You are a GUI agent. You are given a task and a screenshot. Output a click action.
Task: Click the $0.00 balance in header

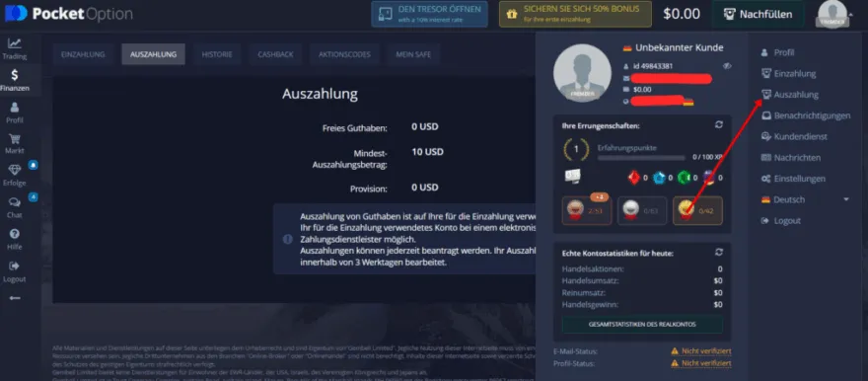(x=682, y=14)
